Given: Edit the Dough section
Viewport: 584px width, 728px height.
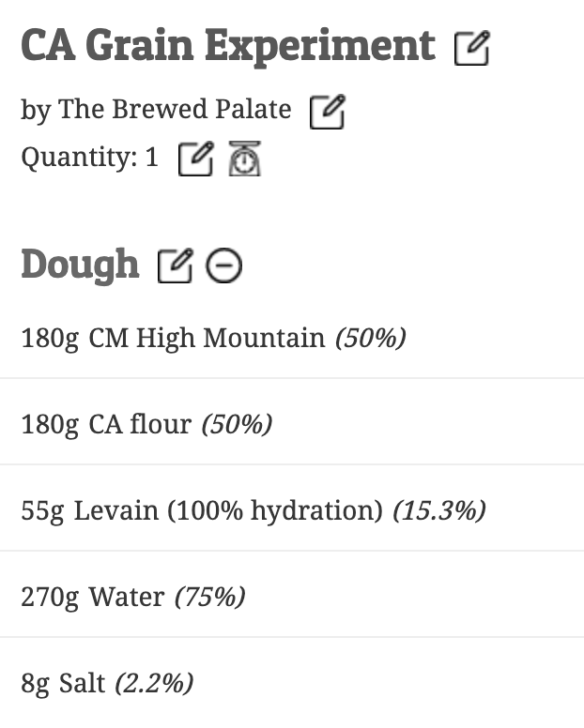Looking at the screenshot, I should (175, 267).
